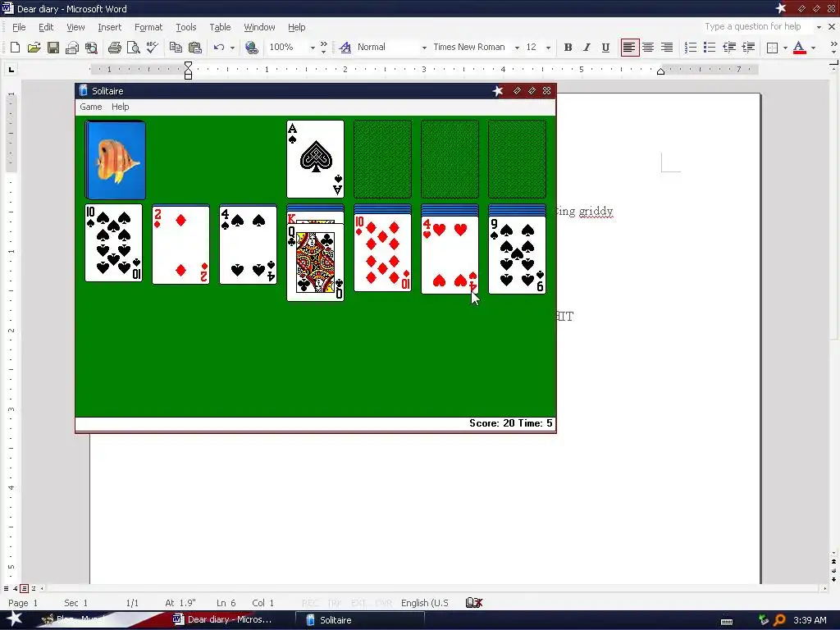Open the Insert menu in Word
This screenshot has width=840, height=630.
pyautogui.click(x=109, y=27)
